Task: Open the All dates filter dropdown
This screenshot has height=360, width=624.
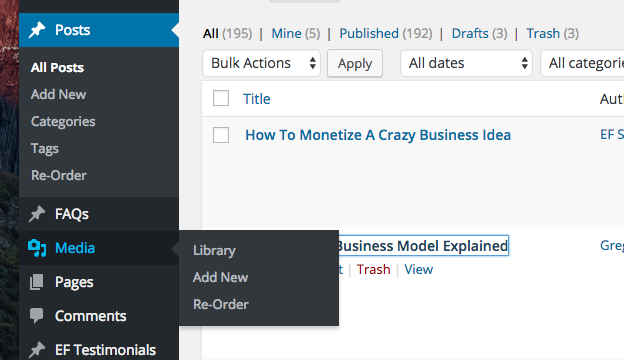Action: [x=466, y=63]
